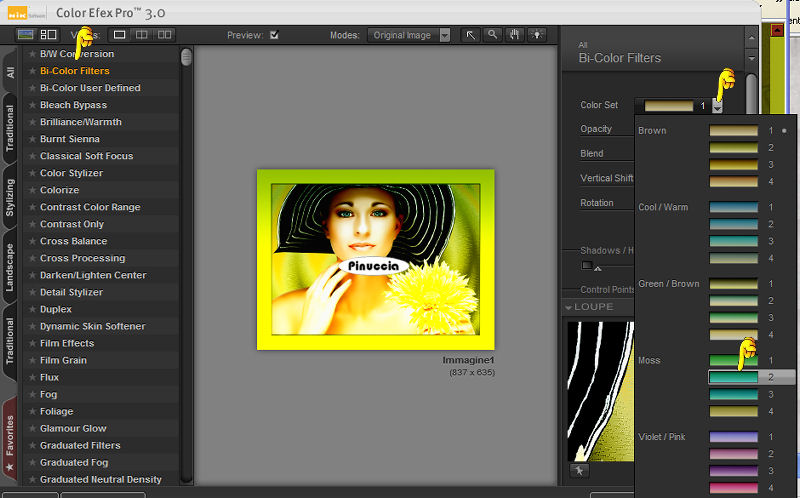Choose Violet / Pink color set 1 swatch
The width and height of the screenshot is (800, 498).
click(x=734, y=437)
